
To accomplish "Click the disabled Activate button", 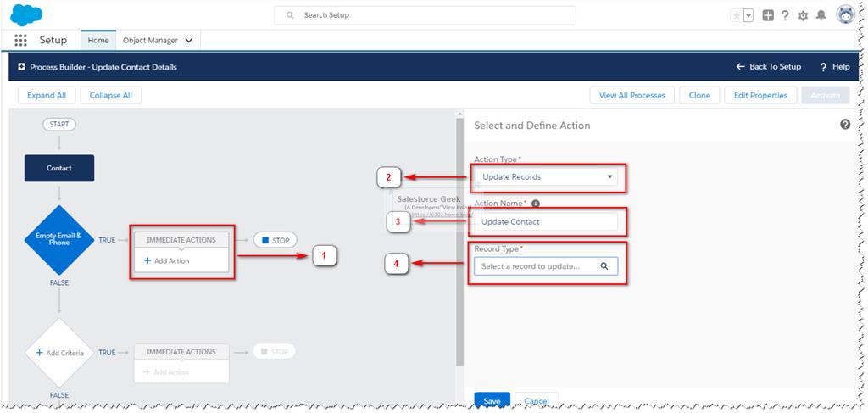I will point(826,95).
